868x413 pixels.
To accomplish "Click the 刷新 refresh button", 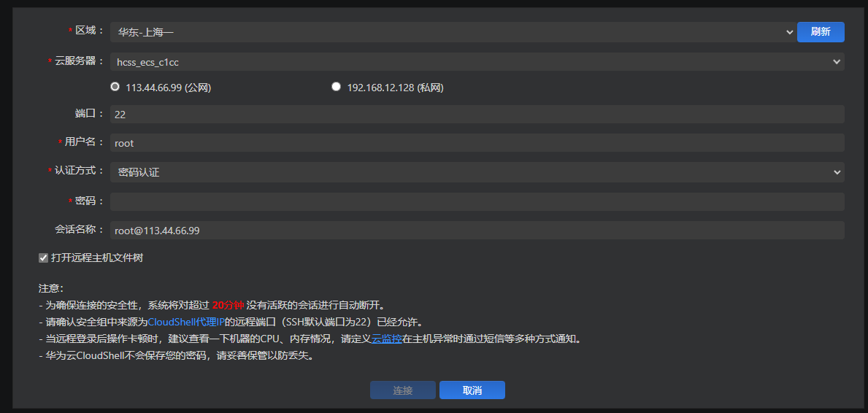I will point(821,32).
